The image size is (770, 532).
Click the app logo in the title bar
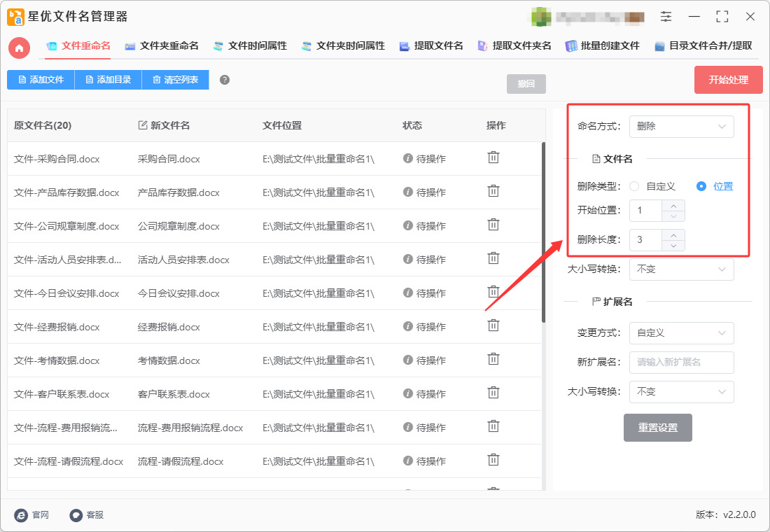point(15,17)
